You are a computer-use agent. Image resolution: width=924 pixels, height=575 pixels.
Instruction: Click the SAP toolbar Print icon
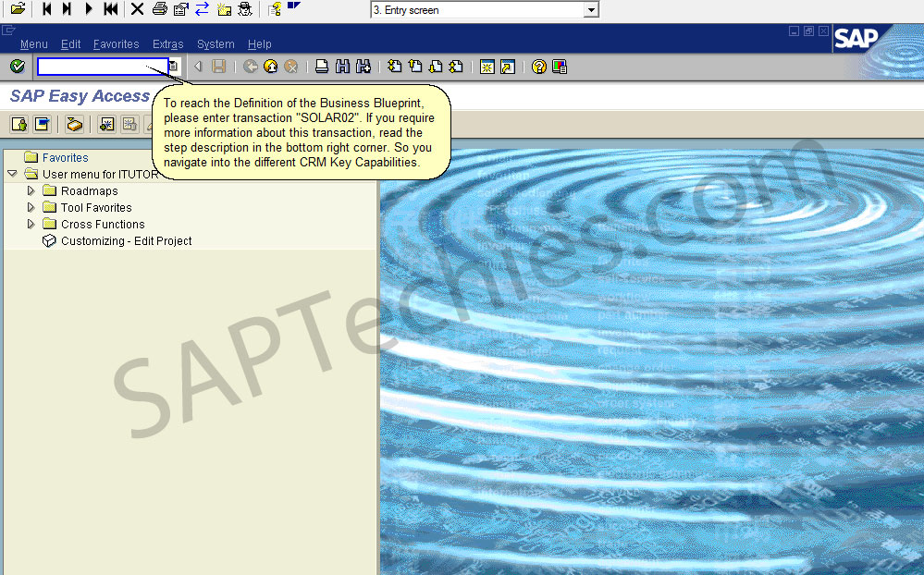pyautogui.click(x=322, y=67)
